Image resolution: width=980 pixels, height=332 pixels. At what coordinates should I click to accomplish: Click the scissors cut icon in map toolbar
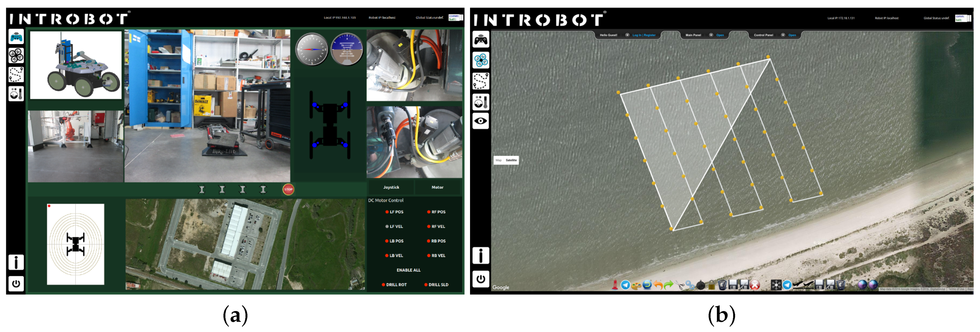679,285
